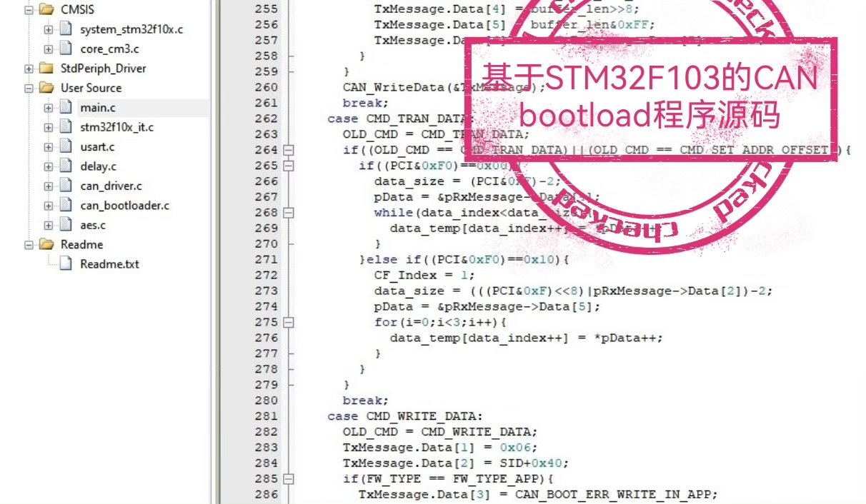Viewport: 866px width, 504px height.
Task: Click 'pData = &pRxMessage->Data[5];' line
Action: (x=487, y=306)
